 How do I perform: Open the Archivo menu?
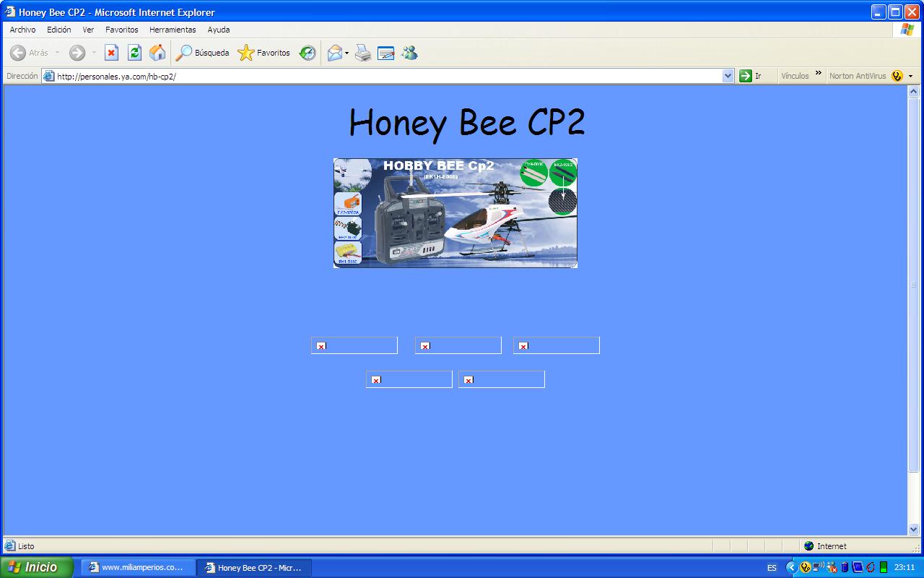pyautogui.click(x=22, y=30)
